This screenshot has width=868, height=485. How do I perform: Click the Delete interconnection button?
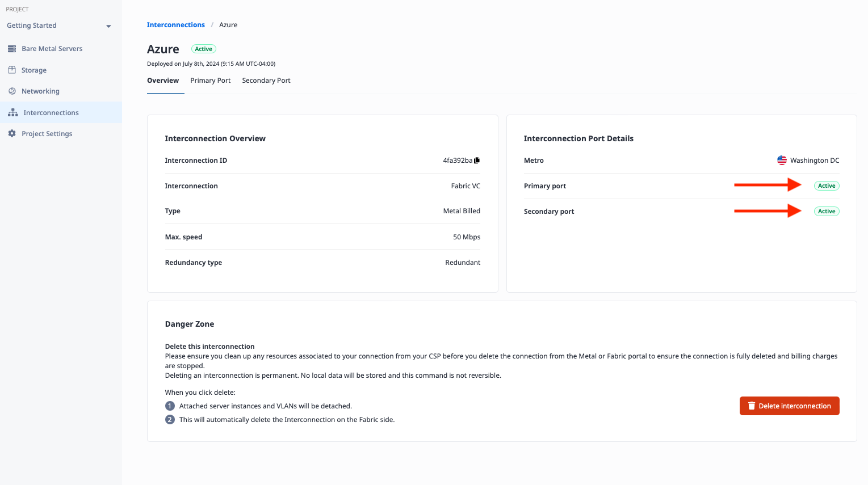point(790,406)
